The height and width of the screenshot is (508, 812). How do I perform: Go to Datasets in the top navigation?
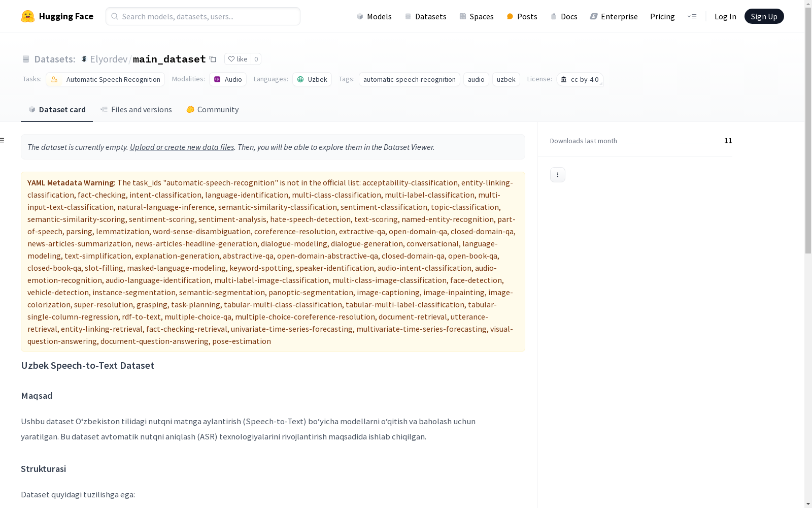(425, 16)
